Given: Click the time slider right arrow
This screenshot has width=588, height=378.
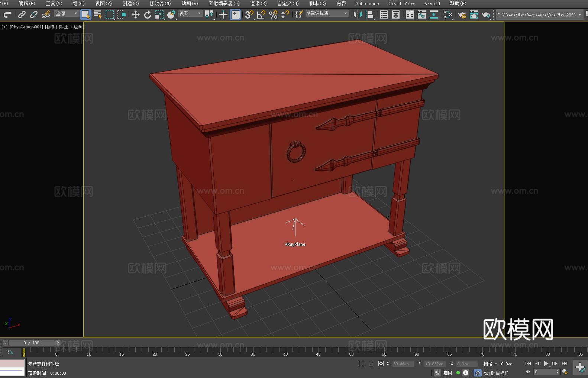Looking at the screenshot, I should click(58, 343).
